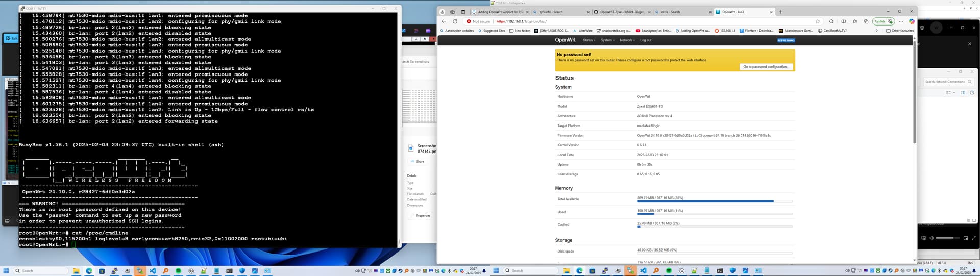
Task: Switch to 'Adding OpenWrt support' tab
Action: tap(500, 12)
